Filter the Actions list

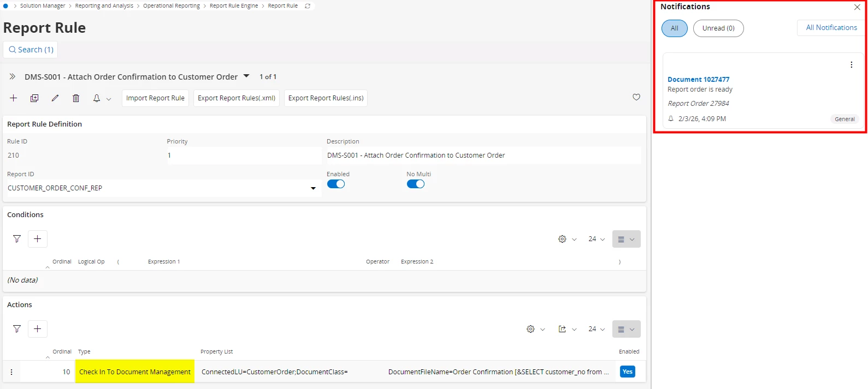(x=17, y=329)
